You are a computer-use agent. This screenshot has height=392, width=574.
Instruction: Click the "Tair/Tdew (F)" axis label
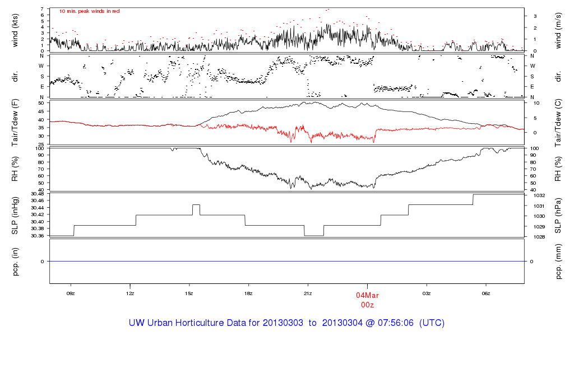point(15,123)
